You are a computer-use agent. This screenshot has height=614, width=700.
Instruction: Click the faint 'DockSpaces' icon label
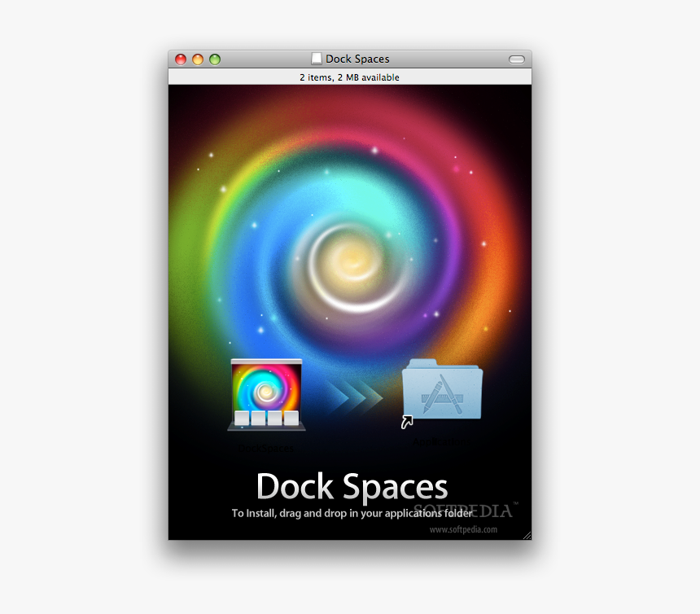266,449
